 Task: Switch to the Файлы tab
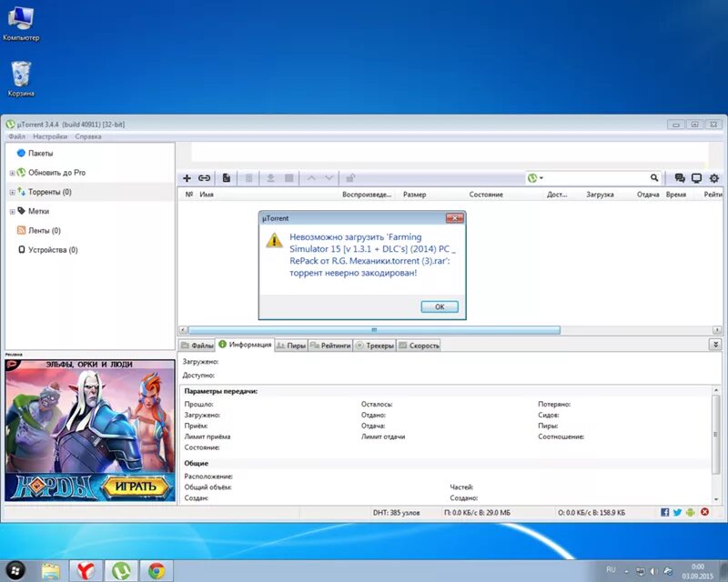[197, 346]
